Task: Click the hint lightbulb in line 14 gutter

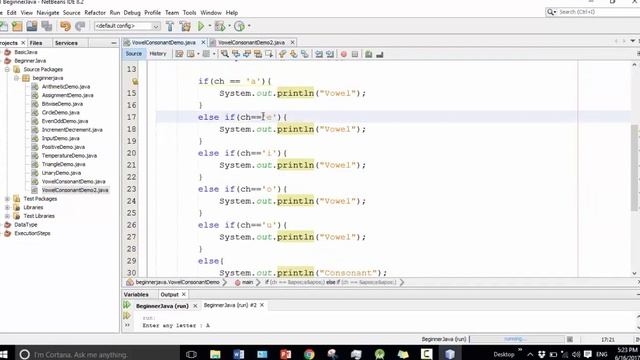Action: [135, 81]
